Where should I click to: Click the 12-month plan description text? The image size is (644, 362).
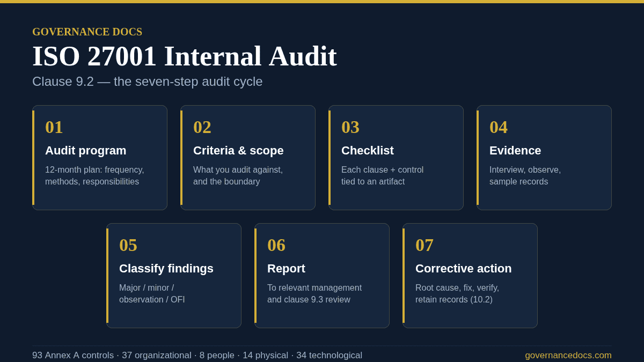click(x=94, y=176)
